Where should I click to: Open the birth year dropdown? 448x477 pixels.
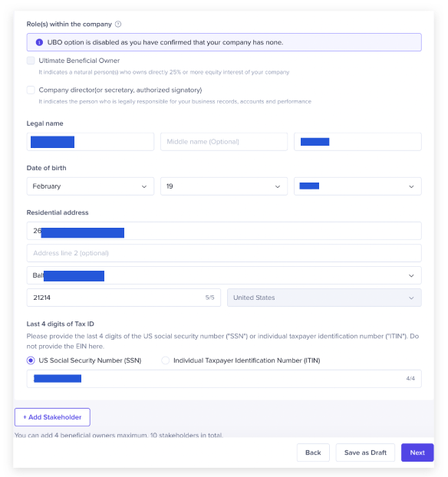tap(357, 186)
